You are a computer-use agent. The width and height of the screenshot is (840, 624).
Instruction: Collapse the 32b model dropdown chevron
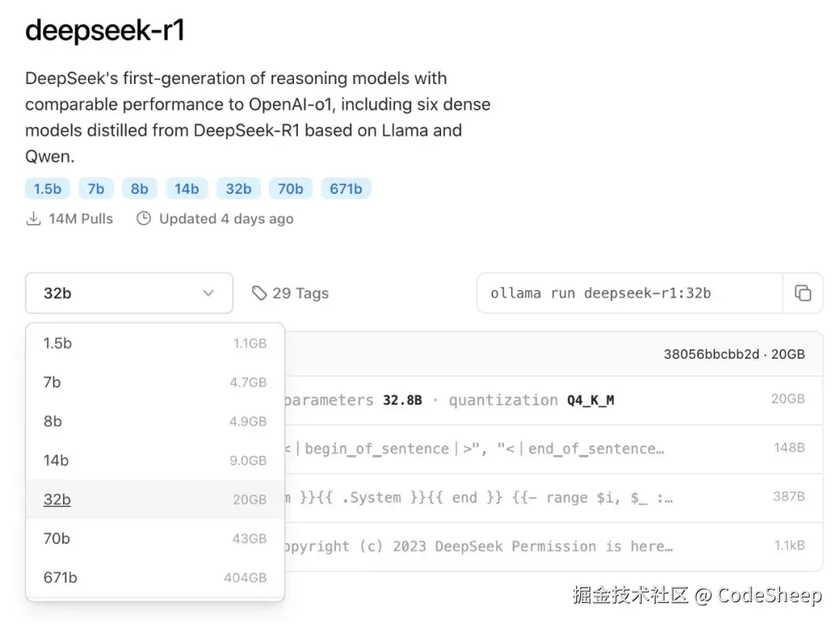point(208,293)
